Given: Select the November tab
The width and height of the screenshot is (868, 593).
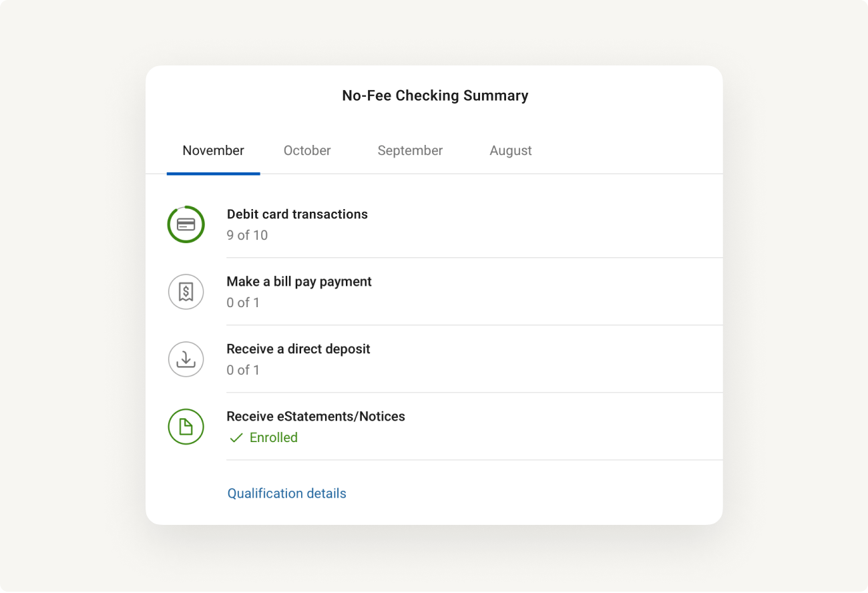Looking at the screenshot, I should click(x=213, y=150).
